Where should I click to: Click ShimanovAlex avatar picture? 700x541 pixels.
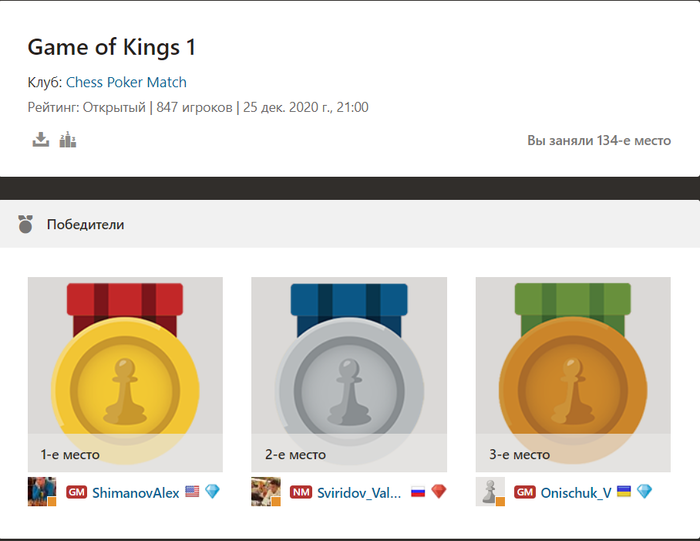pyautogui.click(x=42, y=491)
